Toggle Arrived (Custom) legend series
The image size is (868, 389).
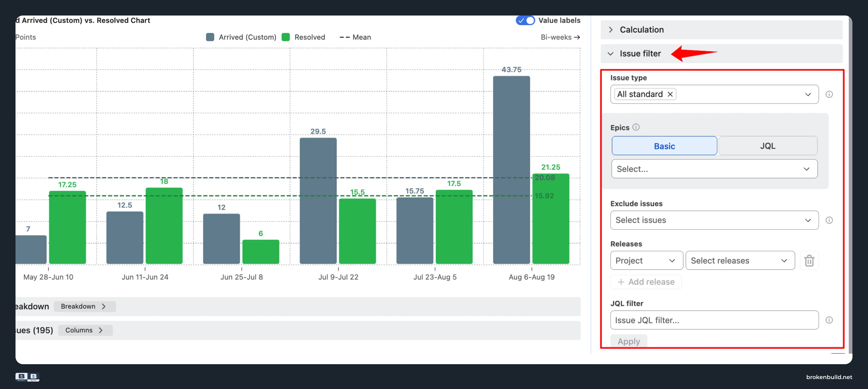(241, 37)
